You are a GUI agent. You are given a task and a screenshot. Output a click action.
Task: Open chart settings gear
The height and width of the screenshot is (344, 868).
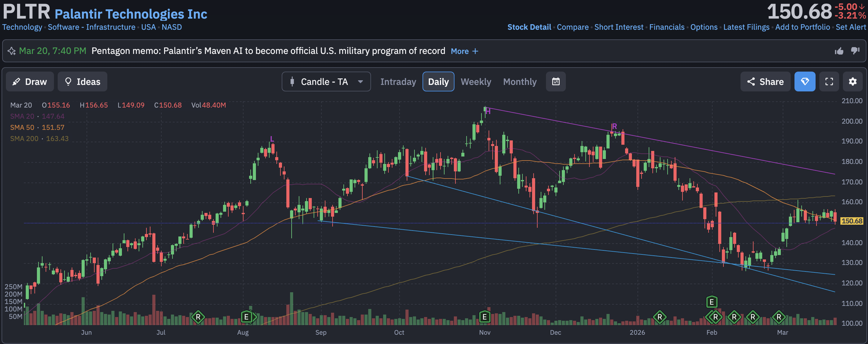click(852, 82)
